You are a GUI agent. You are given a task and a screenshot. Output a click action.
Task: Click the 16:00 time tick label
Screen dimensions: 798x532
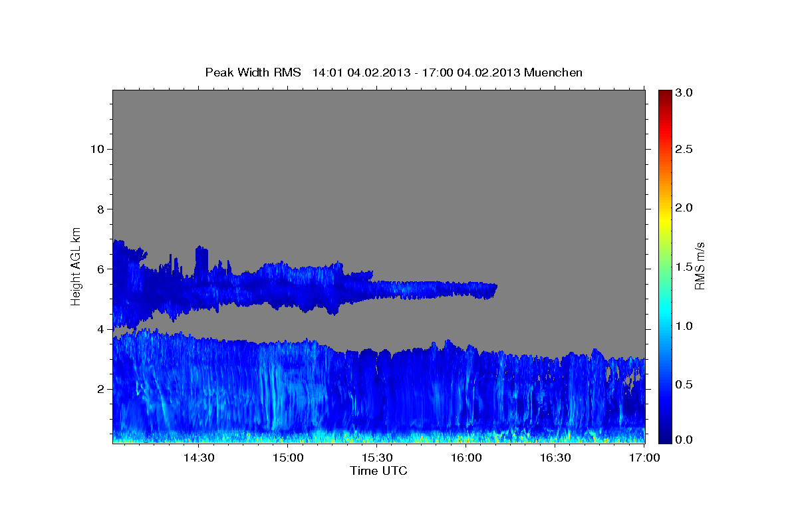coord(466,458)
